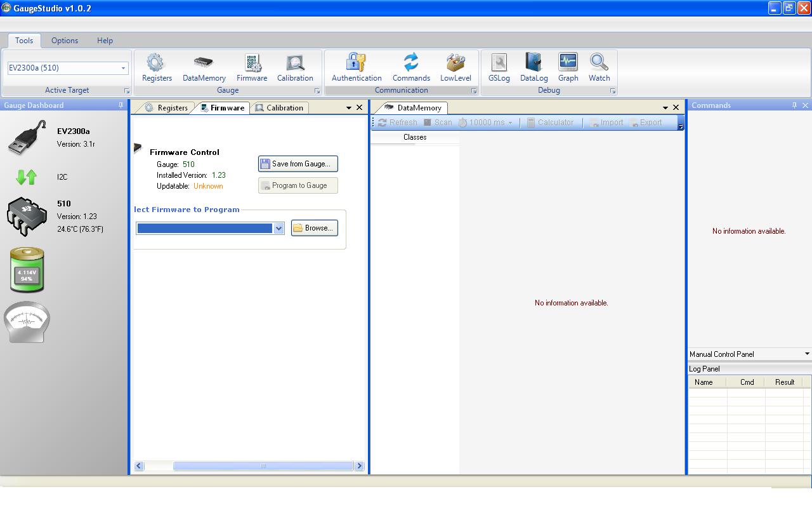Open the DataMemory chip icon in the ribbon
Screen dimensions: 812x508
tap(204, 68)
